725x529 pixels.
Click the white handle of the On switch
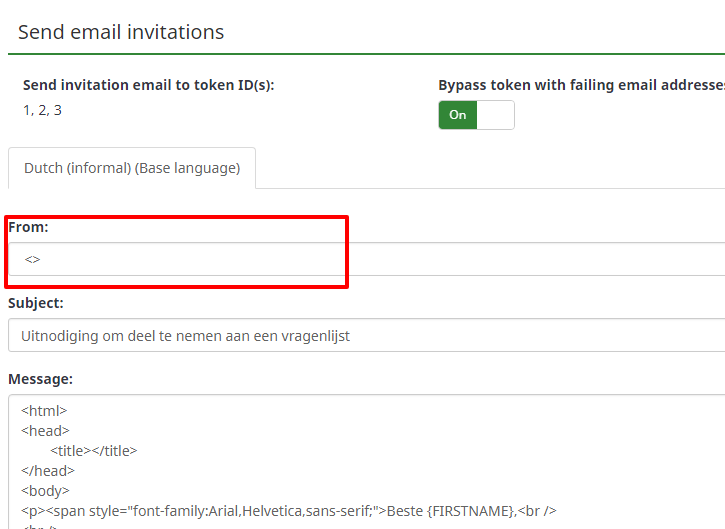496,115
